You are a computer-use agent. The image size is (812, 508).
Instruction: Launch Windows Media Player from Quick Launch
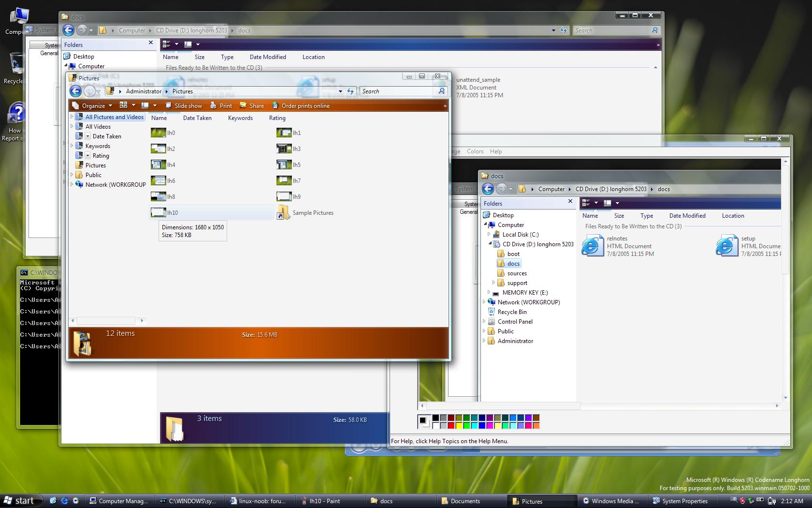pos(76,501)
